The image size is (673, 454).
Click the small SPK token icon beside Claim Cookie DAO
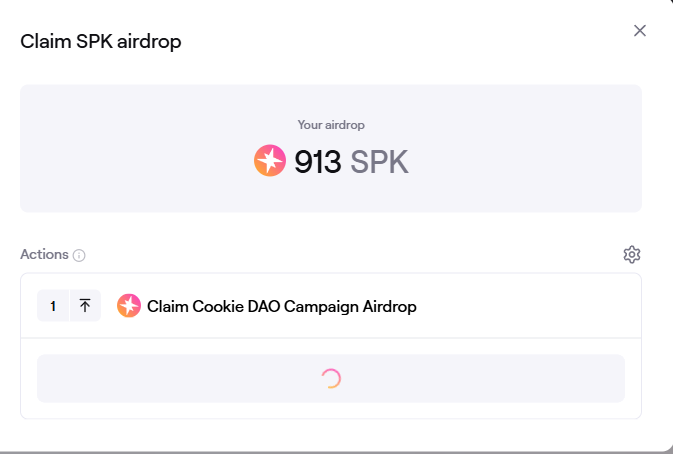pos(129,306)
